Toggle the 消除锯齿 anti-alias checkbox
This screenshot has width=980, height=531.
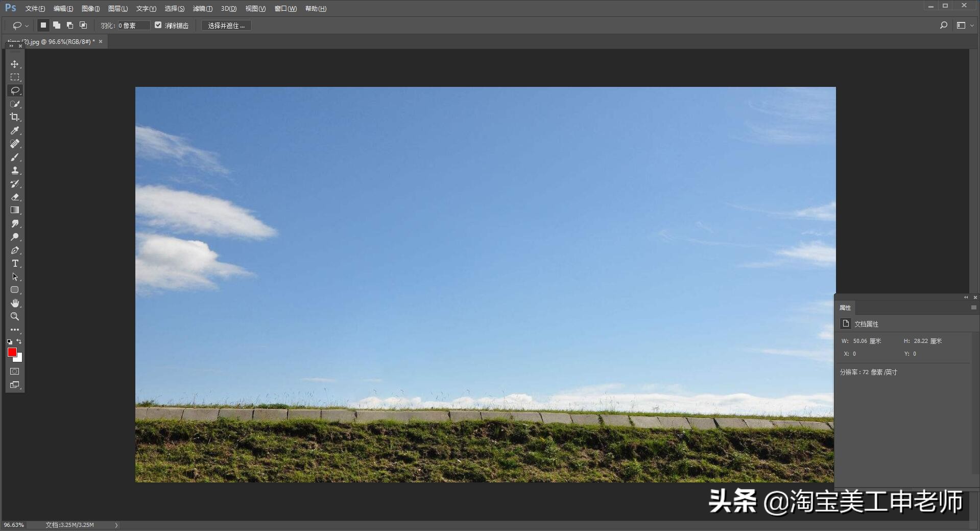tap(158, 25)
